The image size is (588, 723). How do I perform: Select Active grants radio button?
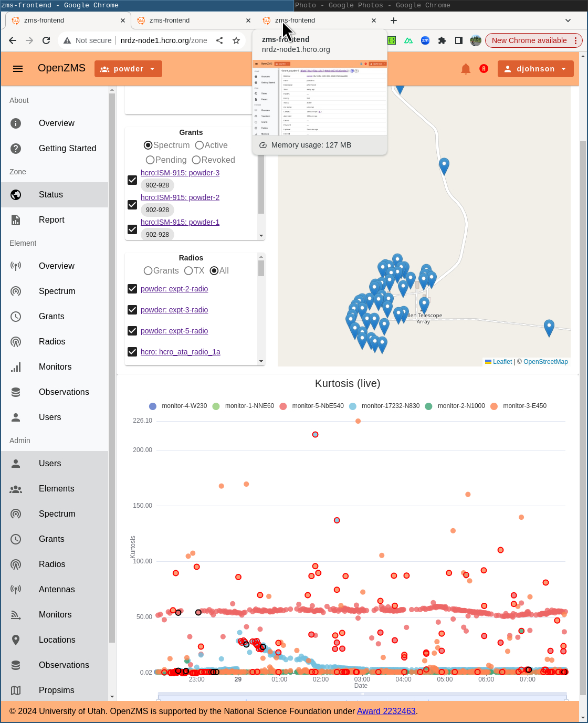point(199,145)
